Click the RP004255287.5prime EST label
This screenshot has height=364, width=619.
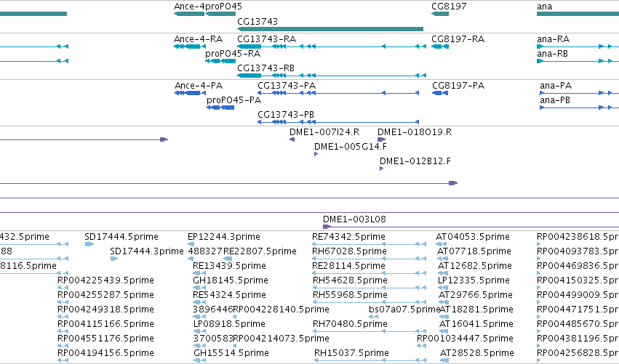(105, 295)
